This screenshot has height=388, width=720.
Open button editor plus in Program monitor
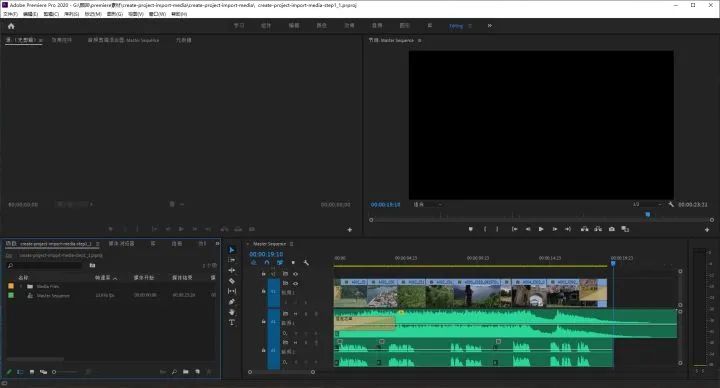[x=707, y=229]
